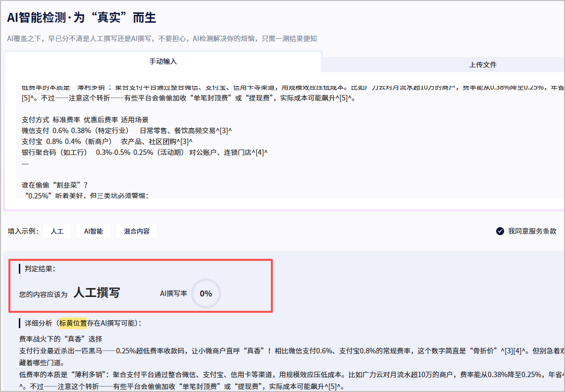This screenshot has width=565, height=392.
Task: Click the yellow-highlighted 标黄位置 label
Action: (73, 323)
